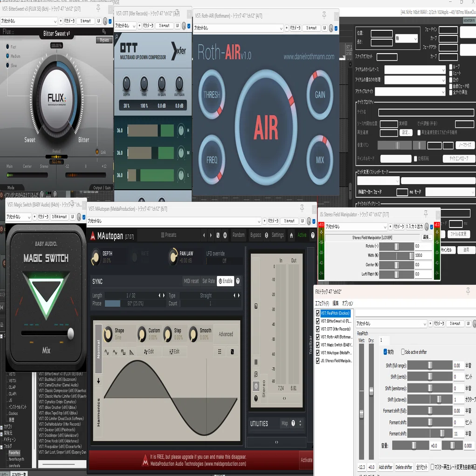This screenshot has height=476, width=476.
Task: Click the OTT DEPTH knob
Action: tap(126, 83)
